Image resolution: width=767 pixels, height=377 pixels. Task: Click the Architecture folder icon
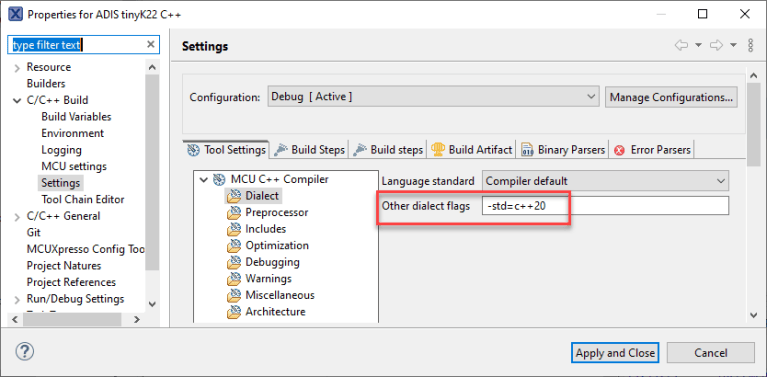(x=234, y=311)
